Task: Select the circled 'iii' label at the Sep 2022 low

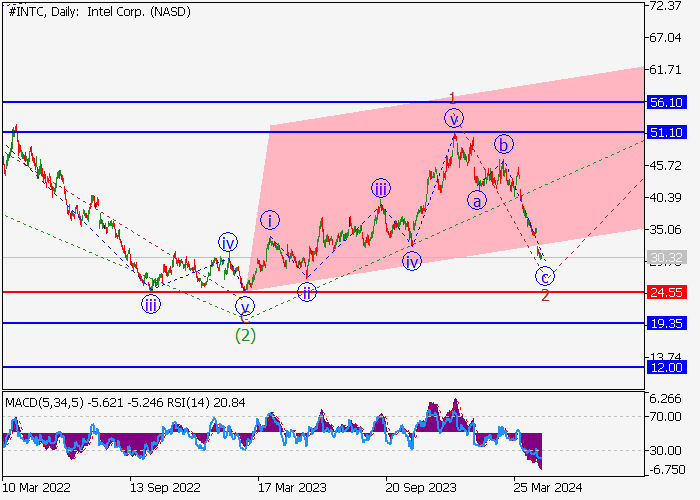Action: tap(151, 305)
